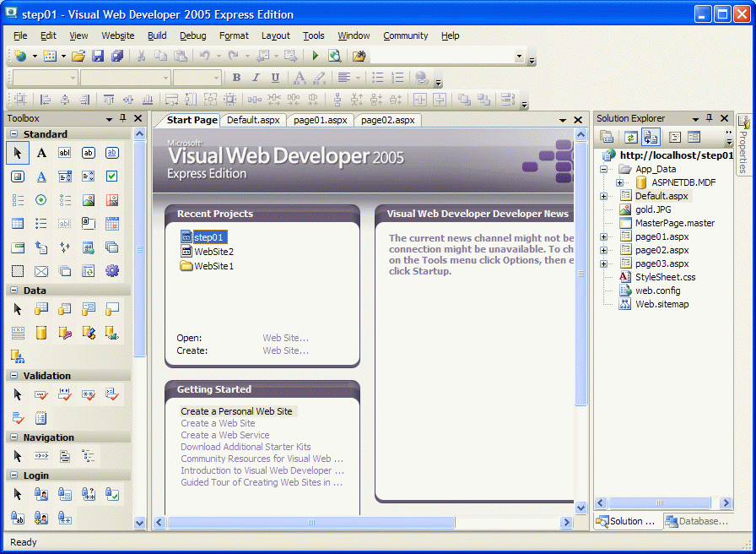This screenshot has width=756, height=554.
Task: Open the font name combo box
Action: 125,78
